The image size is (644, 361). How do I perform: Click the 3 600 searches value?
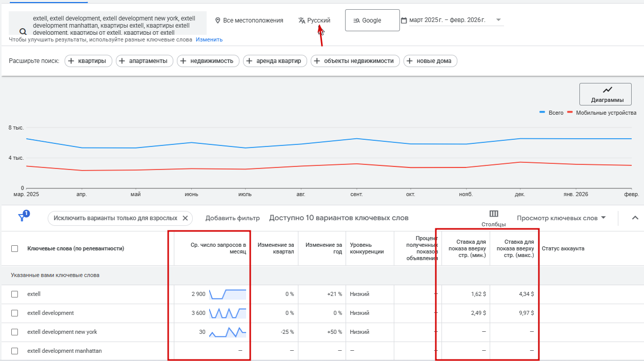pyautogui.click(x=198, y=313)
